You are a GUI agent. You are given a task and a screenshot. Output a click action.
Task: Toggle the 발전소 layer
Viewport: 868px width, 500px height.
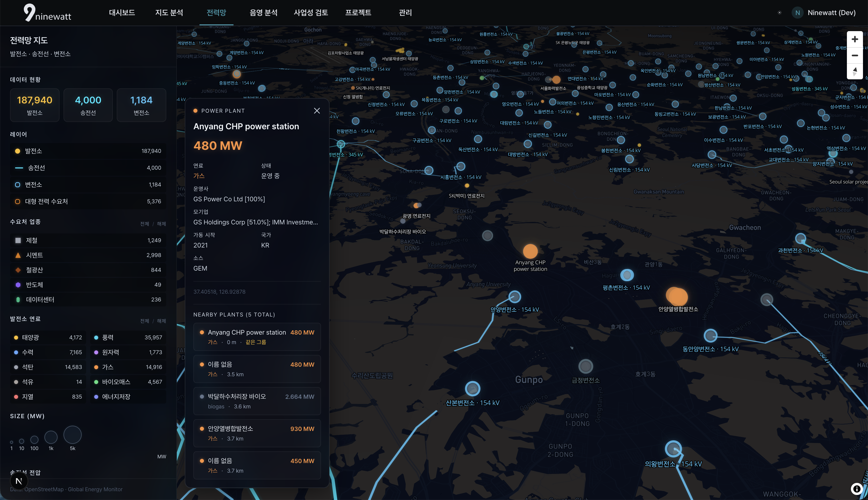[88, 151]
